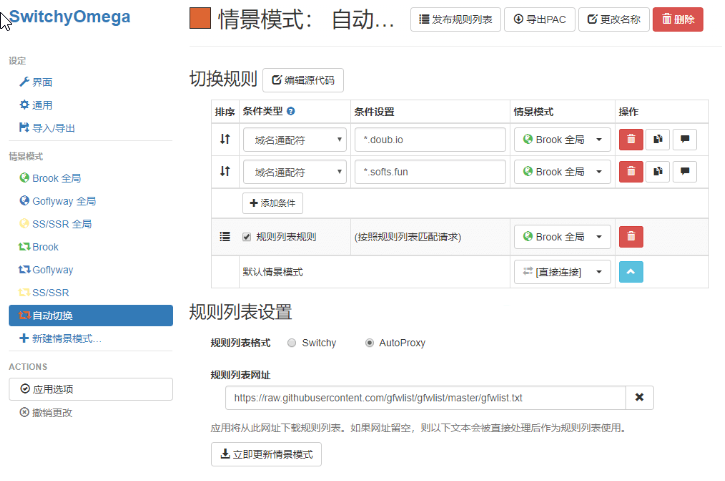Open profile dropdown for rule list rule
Screen dimensions: 725x481
tap(562, 237)
